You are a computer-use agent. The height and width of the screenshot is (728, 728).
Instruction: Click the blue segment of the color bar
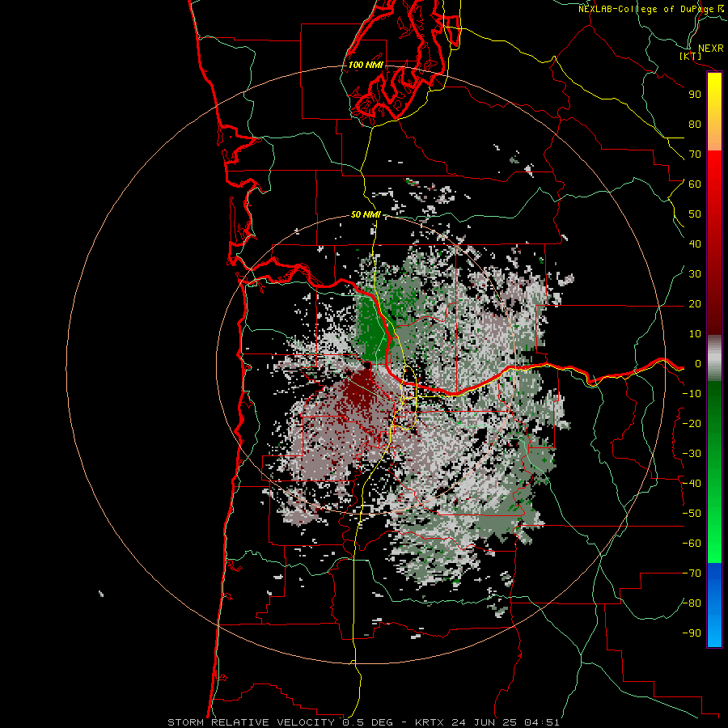point(714,605)
